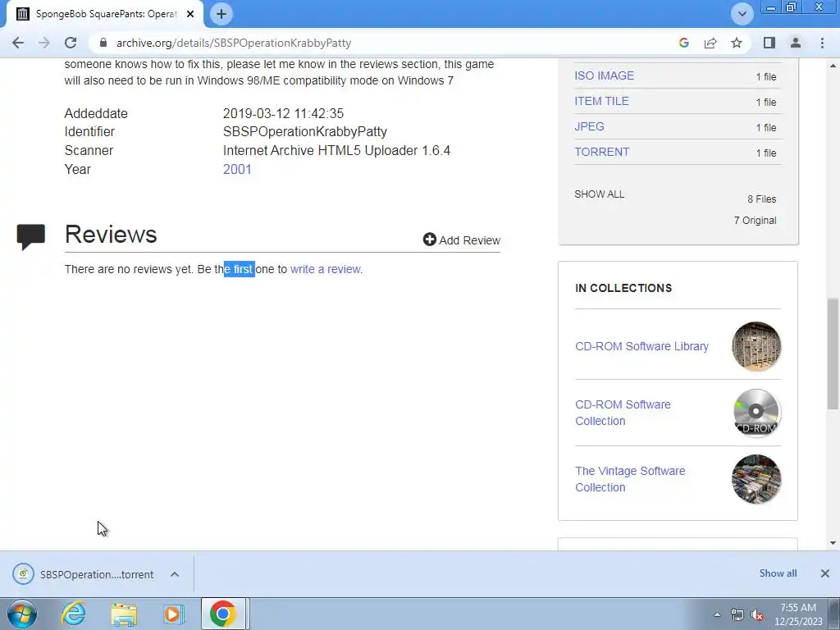Open a new tab with plus button
Screen dimensions: 840x630
221,14
